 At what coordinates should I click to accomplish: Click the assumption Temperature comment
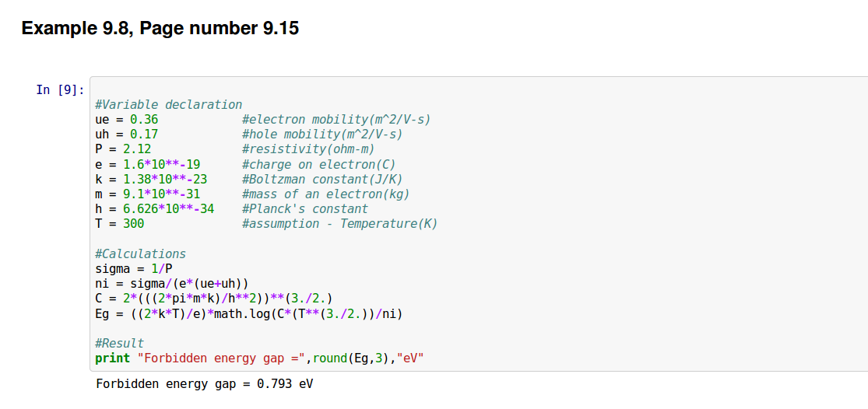[x=339, y=224]
